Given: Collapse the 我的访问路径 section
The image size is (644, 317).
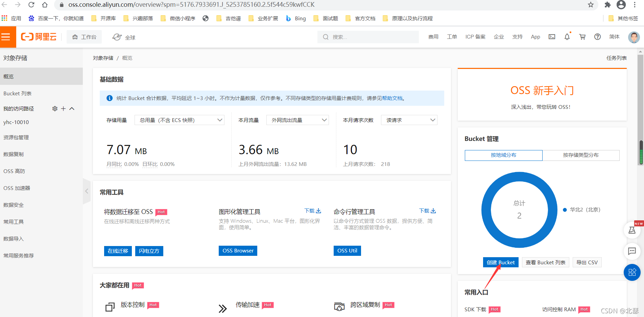Looking at the screenshot, I should click(x=72, y=108).
